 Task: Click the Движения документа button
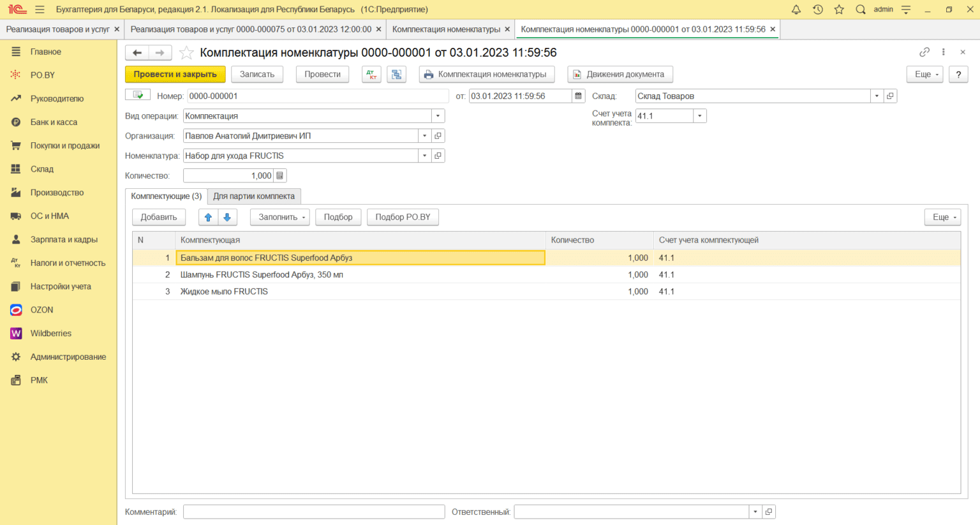tap(620, 75)
